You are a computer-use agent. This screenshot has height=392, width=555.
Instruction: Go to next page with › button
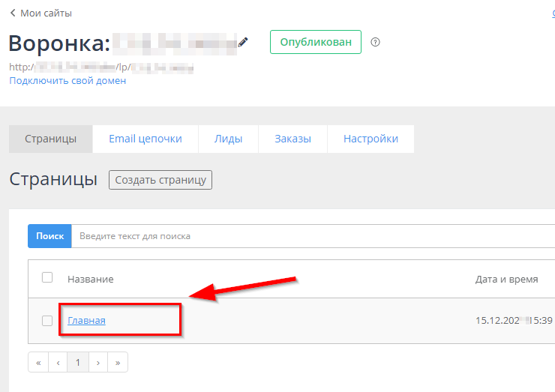click(97, 363)
